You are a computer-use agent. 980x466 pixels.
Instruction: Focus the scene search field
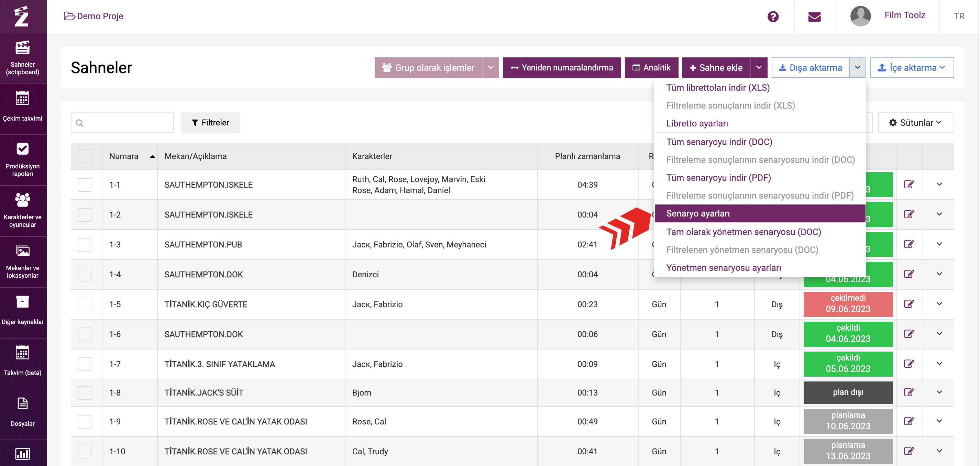122,122
